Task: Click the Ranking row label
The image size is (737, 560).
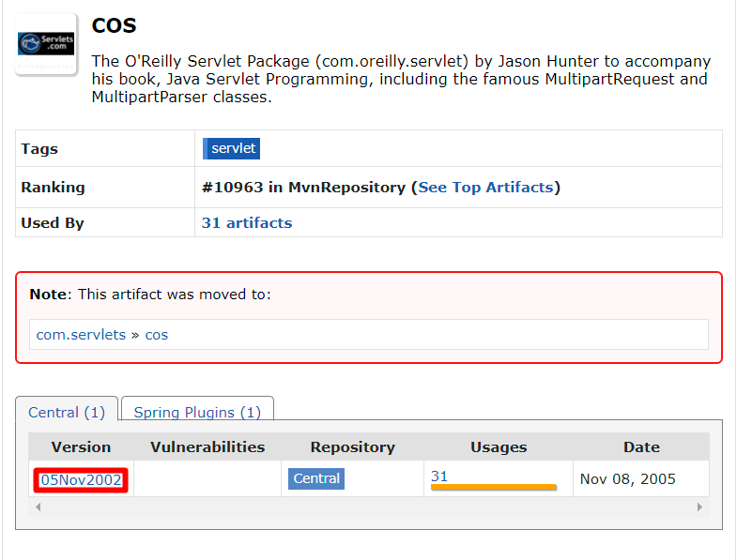Action: (x=54, y=188)
